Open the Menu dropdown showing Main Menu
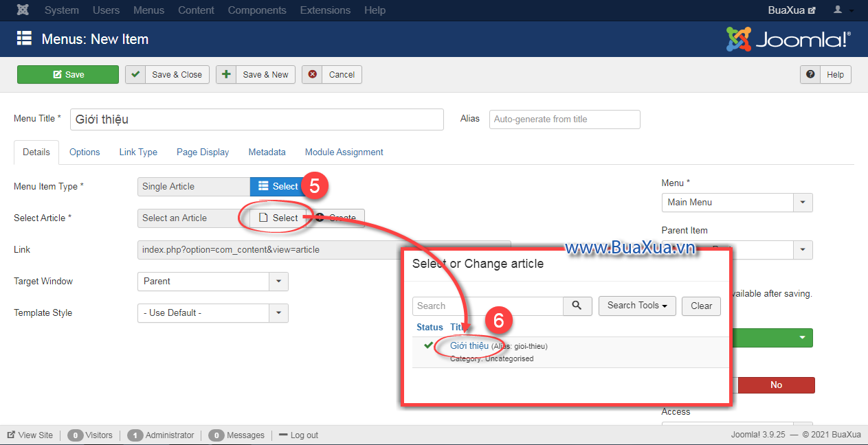868x445 pixels. [x=737, y=202]
